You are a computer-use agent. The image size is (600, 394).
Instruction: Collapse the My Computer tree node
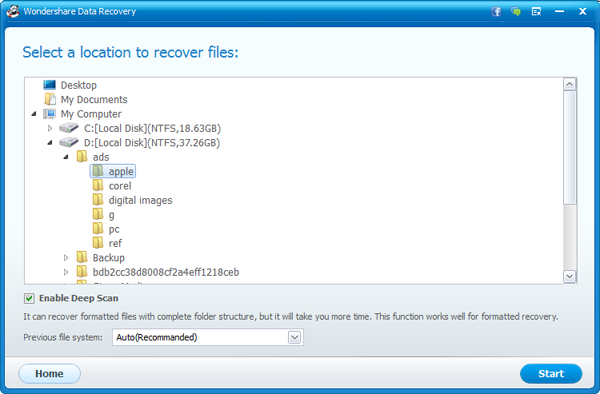coord(34,114)
